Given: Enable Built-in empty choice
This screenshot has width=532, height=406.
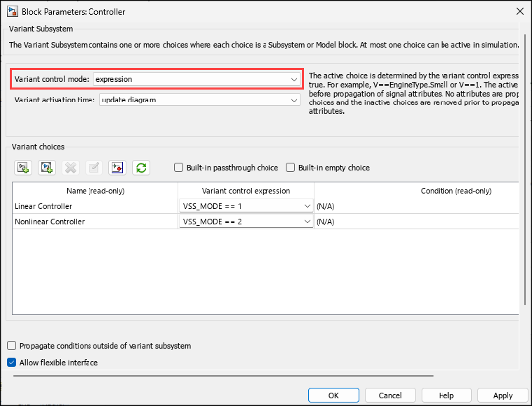Looking at the screenshot, I should [290, 168].
